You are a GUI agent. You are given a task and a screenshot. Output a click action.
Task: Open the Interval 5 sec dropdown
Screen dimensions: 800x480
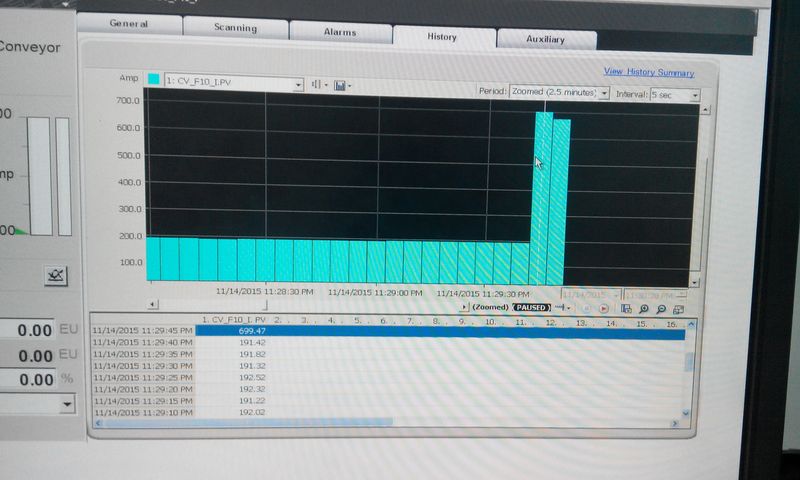[694, 95]
